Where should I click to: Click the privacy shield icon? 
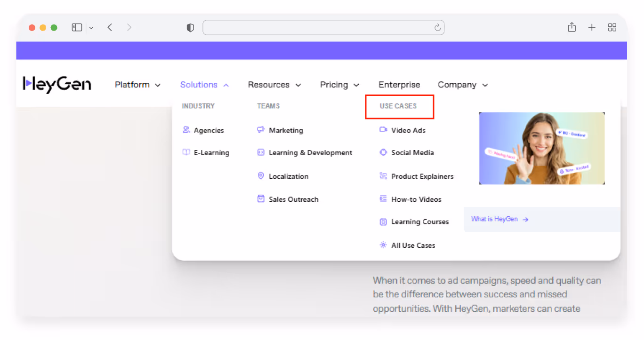pos(190,28)
